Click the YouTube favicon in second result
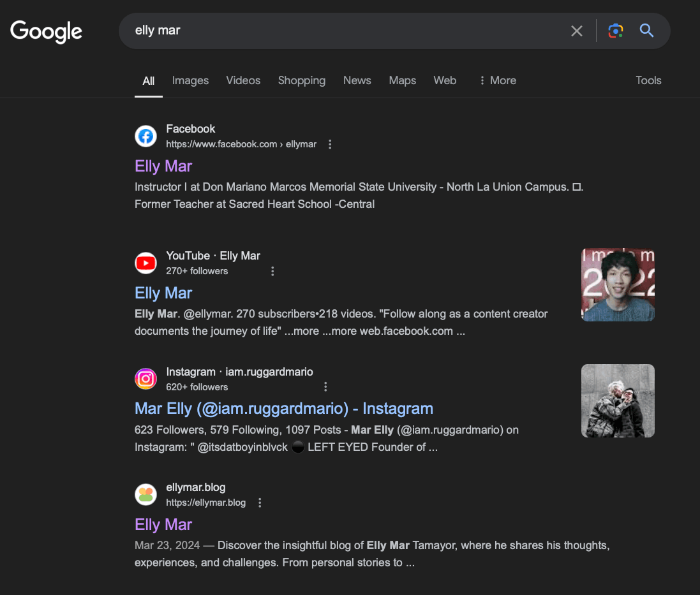The image size is (700, 595). pyautogui.click(x=146, y=263)
